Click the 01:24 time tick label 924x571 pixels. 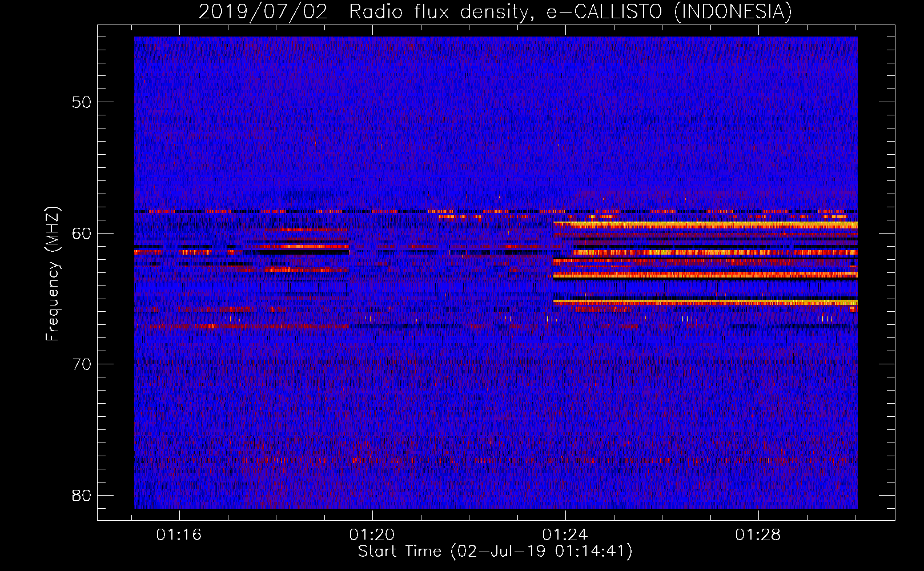pyautogui.click(x=565, y=535)
